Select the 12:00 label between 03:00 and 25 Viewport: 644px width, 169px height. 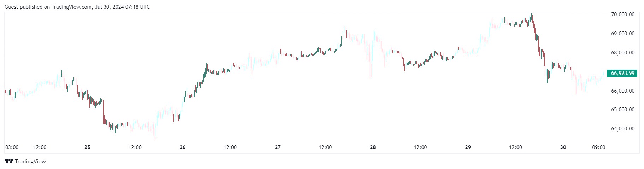tap(40, 147)
